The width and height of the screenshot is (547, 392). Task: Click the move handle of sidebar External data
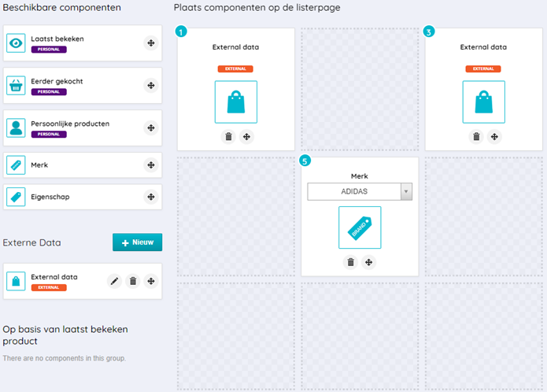pos(150,281)
